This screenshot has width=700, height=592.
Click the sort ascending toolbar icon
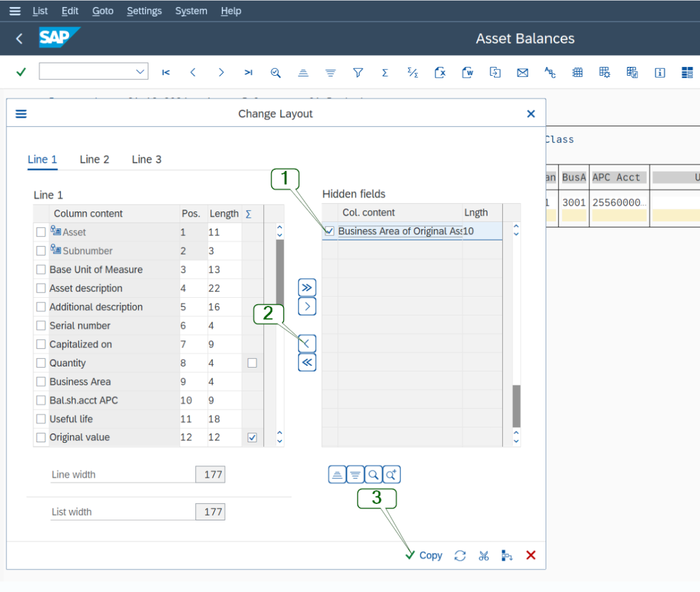tap(303, 72)
